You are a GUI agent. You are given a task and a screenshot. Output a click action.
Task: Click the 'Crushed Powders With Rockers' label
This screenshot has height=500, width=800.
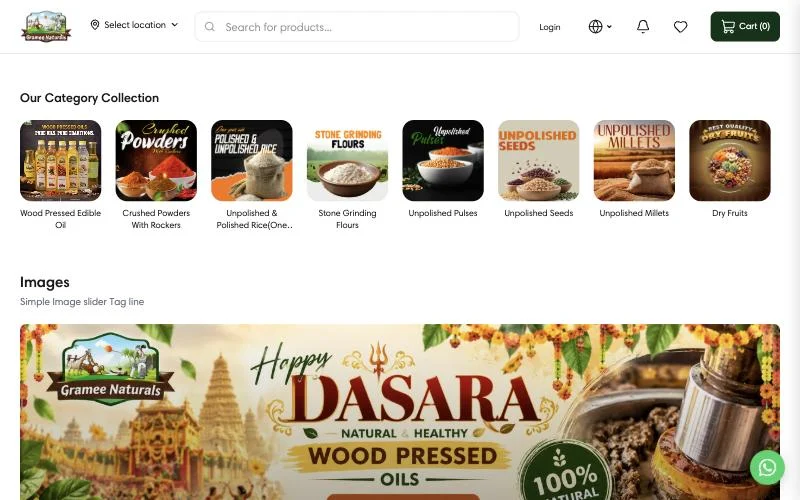[x=156, y=219]
